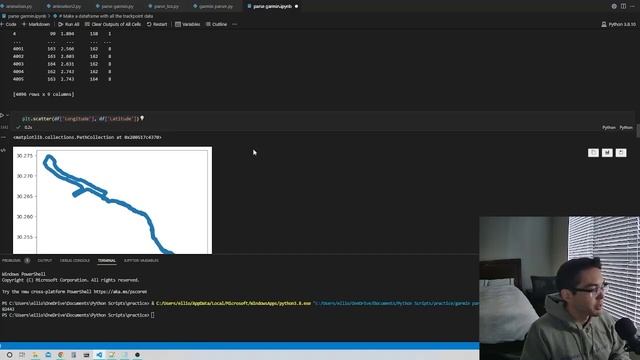The image size is (640, 360).
Task: Click the lightbulb code action icon
Action: pyautogui.click(x=142, y=118)
